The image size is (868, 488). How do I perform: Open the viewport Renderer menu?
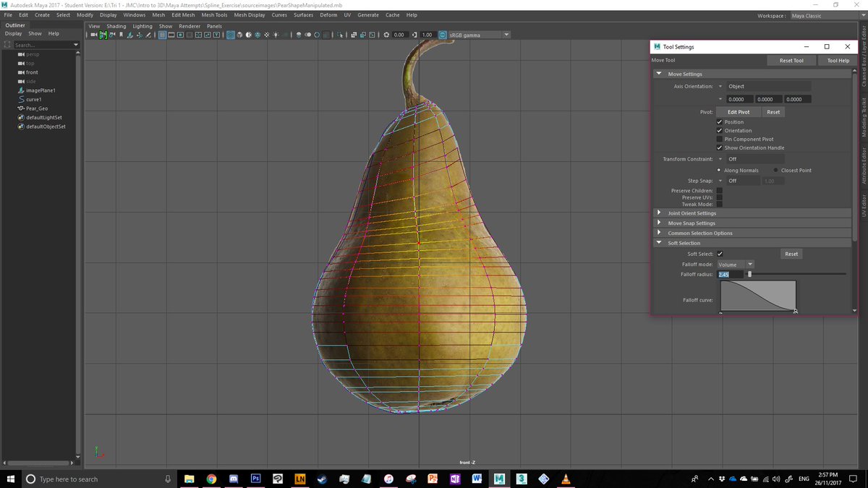190,26
